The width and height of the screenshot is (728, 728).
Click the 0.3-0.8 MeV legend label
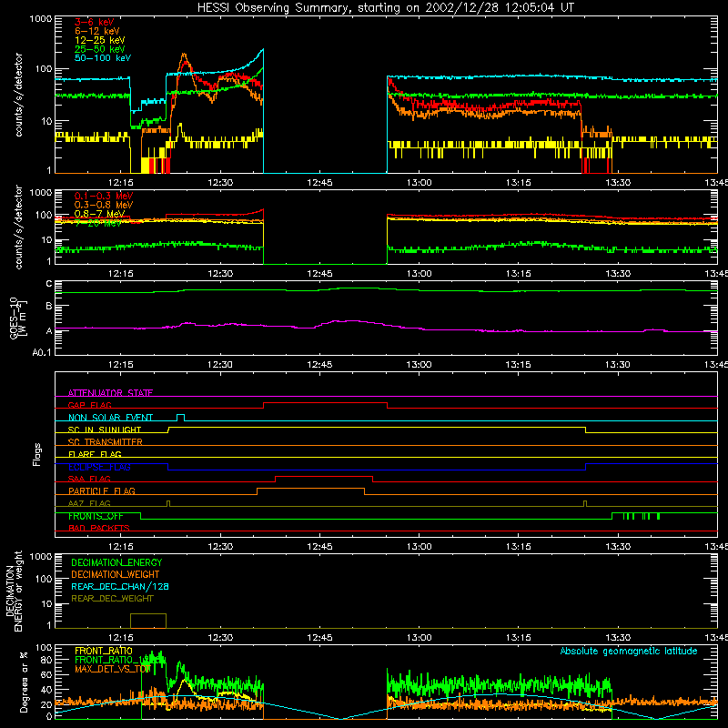coord(104,205)
